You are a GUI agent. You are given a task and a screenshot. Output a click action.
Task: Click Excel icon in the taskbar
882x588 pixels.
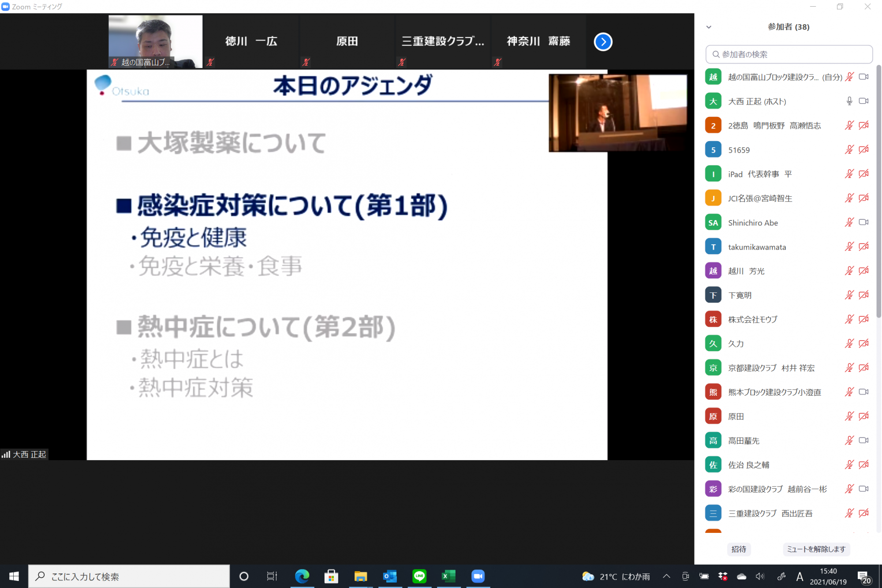pos(448,576)
